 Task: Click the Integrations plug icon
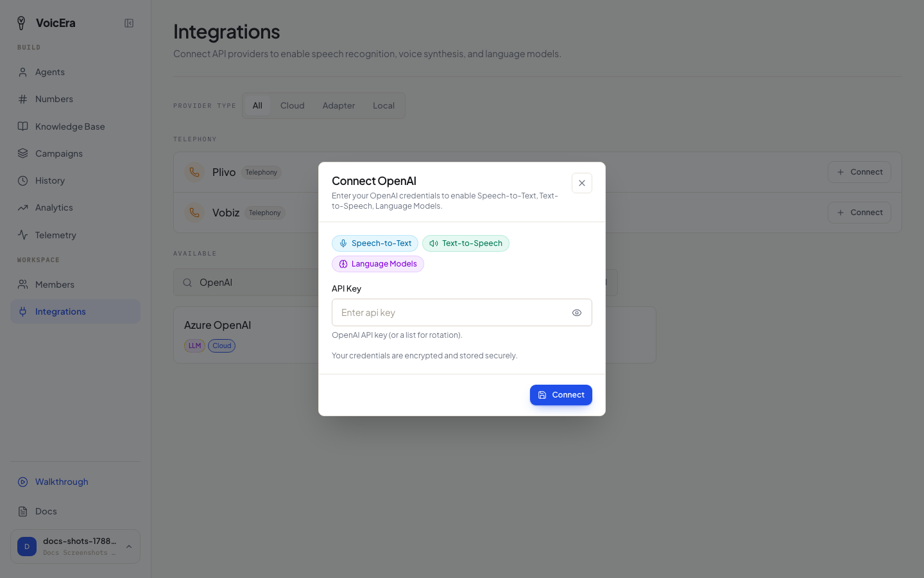click(22, 311)
